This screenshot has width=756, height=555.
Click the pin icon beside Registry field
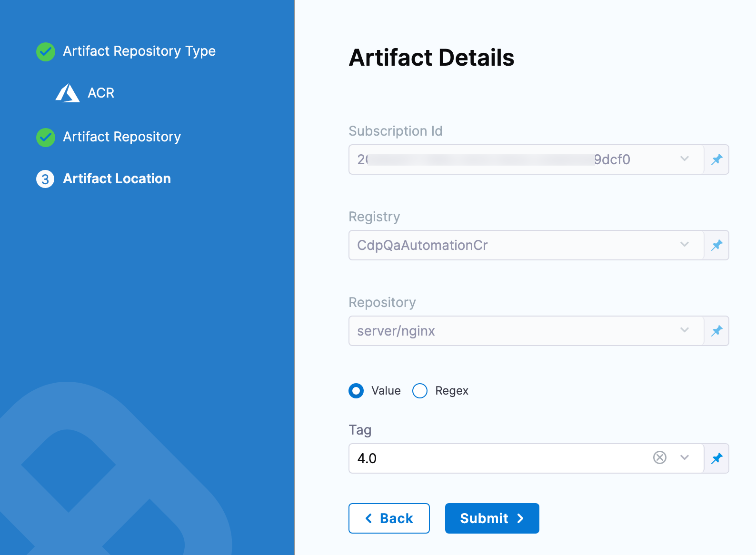tap(716, 245)
